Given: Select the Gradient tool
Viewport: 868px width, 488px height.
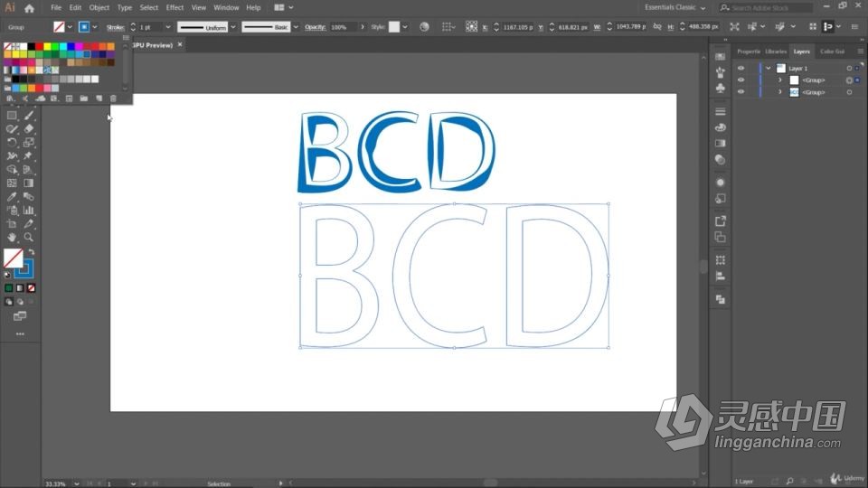Looking at the screenshot, I should [29, 183].
